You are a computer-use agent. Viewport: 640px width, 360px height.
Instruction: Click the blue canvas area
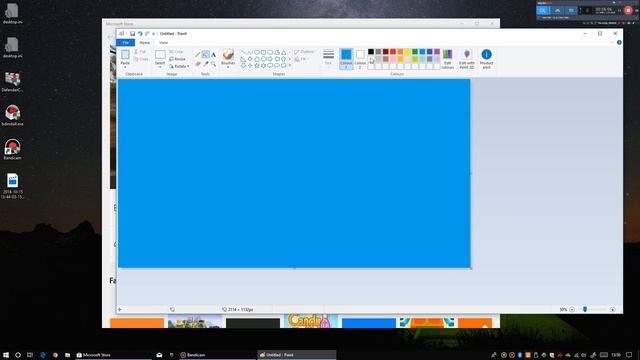[294, 173]
